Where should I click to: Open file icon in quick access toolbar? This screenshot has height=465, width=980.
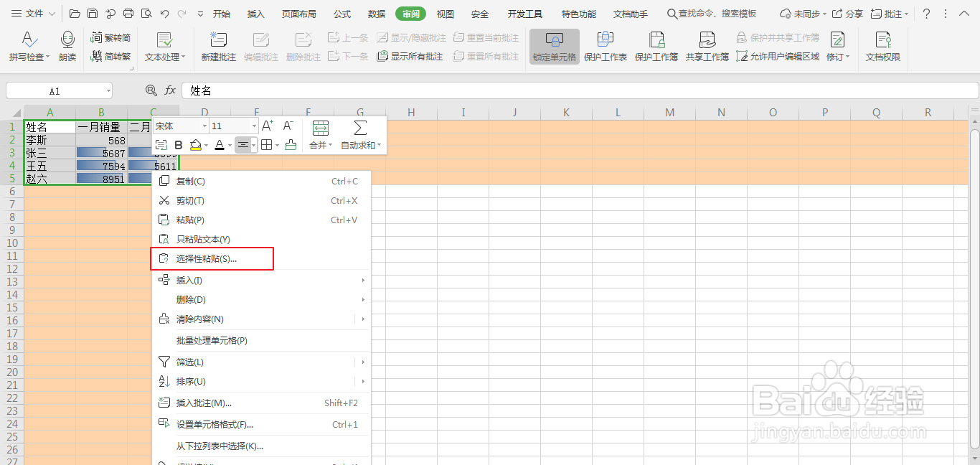[75, 14]
